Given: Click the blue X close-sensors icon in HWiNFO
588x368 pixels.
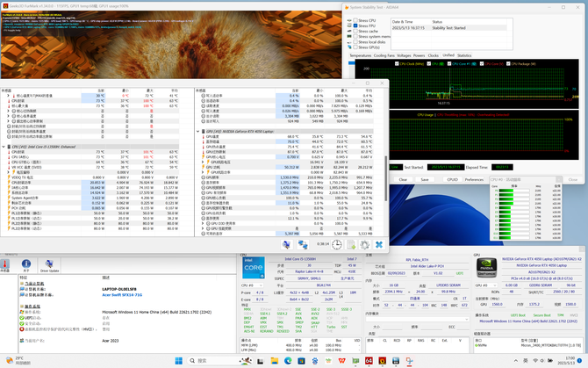Looking at the screenshot, I should 379,244.
